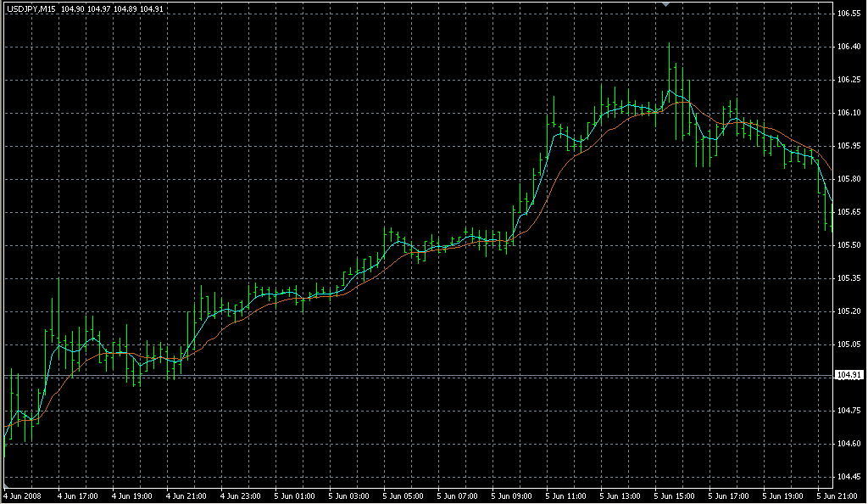
Task: Click the 104.75 price scale label
Action: coord(849,411)
